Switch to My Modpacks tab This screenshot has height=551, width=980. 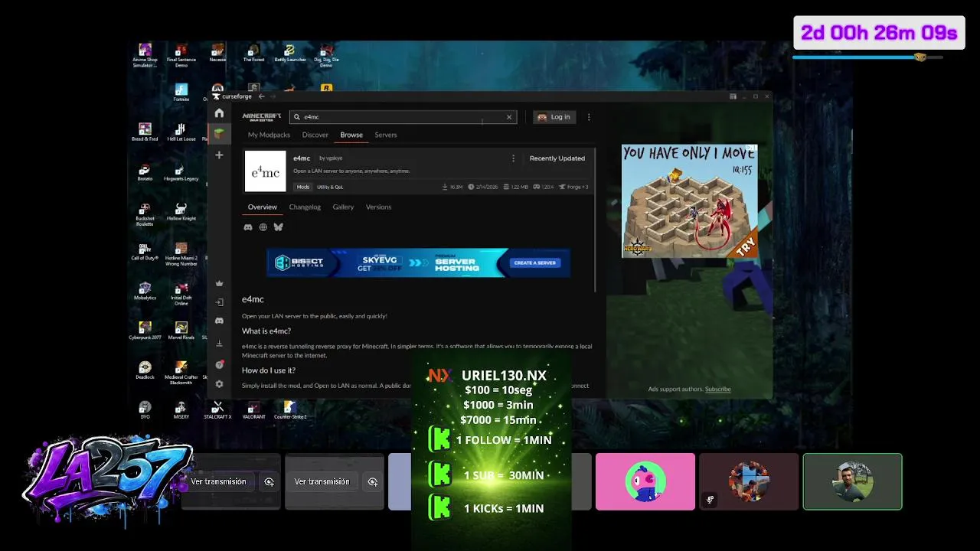pos(269,135)
